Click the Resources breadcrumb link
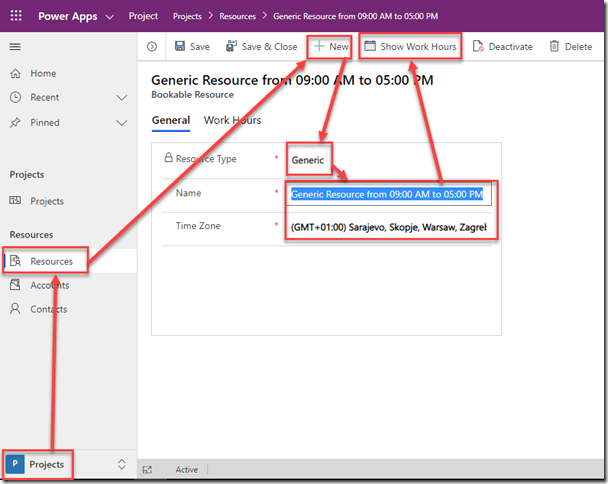Screen dimensions: 608x484 point(236,17)
